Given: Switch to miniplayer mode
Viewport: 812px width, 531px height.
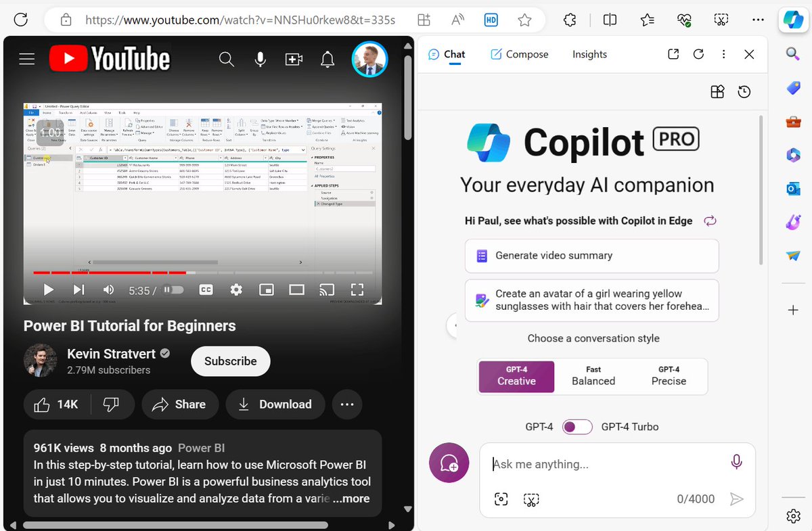Looking at the screenshot, I should pyautogui.click(x=267, y=290).
